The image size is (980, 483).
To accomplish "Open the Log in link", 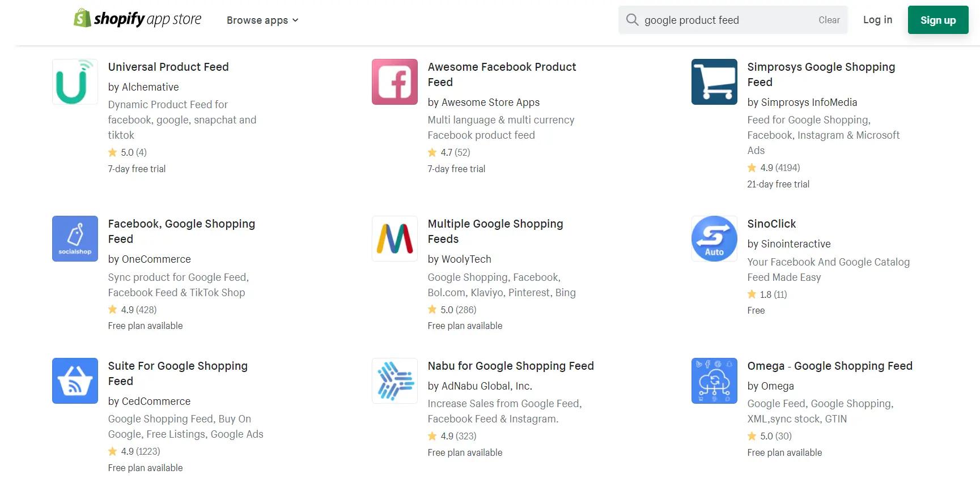I will tap(877, 20).
